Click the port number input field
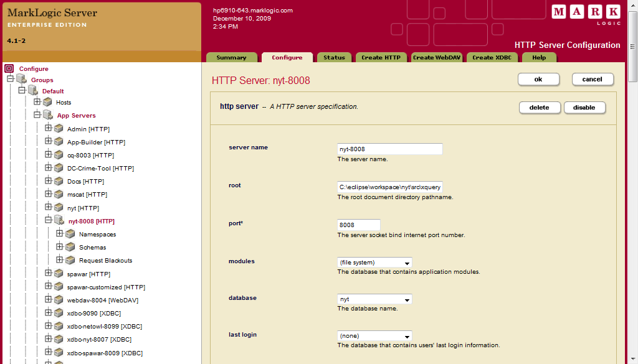638x364 pixels. click(x=358, y=225)
